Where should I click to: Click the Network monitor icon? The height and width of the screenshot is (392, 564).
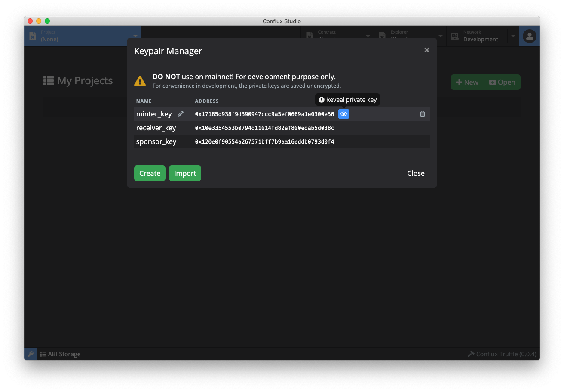(455, 36)
